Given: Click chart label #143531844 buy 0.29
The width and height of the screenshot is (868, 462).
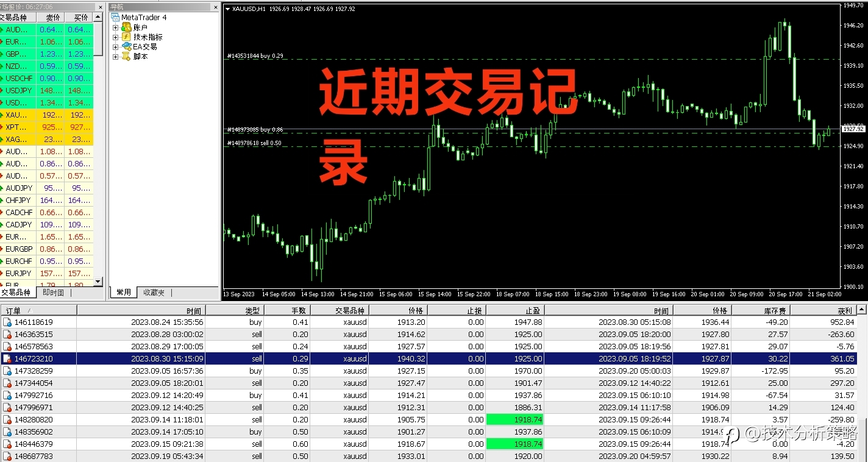Looking at the screenshot, I should point(255,56).
